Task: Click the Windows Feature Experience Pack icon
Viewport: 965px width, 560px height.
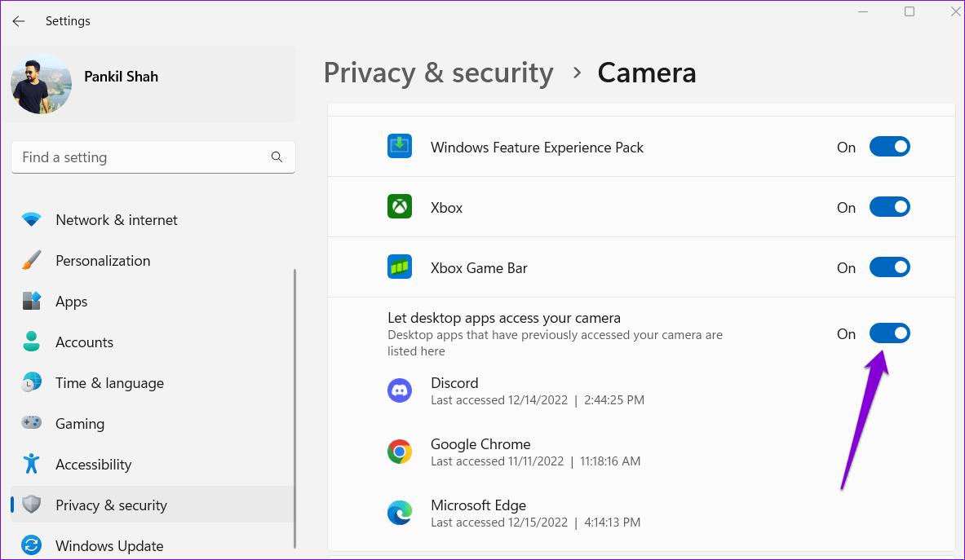Action: coord(400,146)
